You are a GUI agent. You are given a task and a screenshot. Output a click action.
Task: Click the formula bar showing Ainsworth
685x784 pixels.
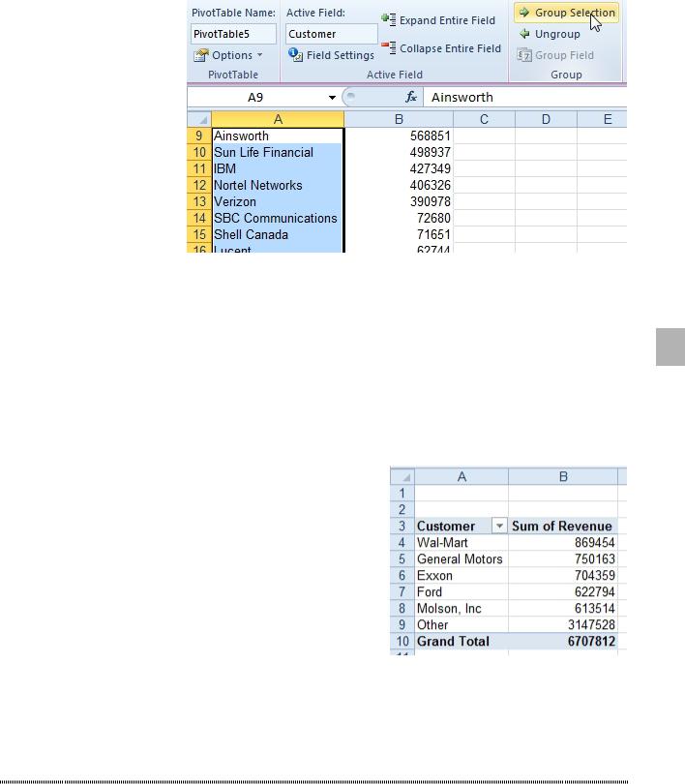pyautogui.click(x=524, y=98)
